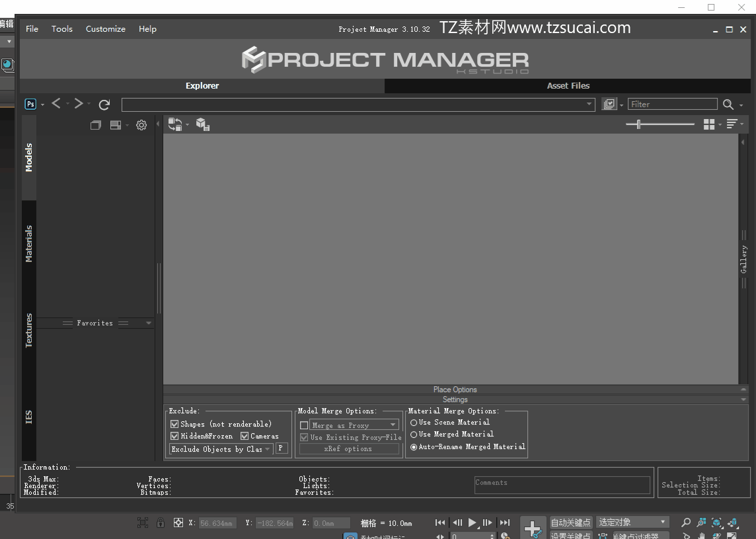Select the Textures side tab
Viewport: 756px width, 539px height.
29,331
